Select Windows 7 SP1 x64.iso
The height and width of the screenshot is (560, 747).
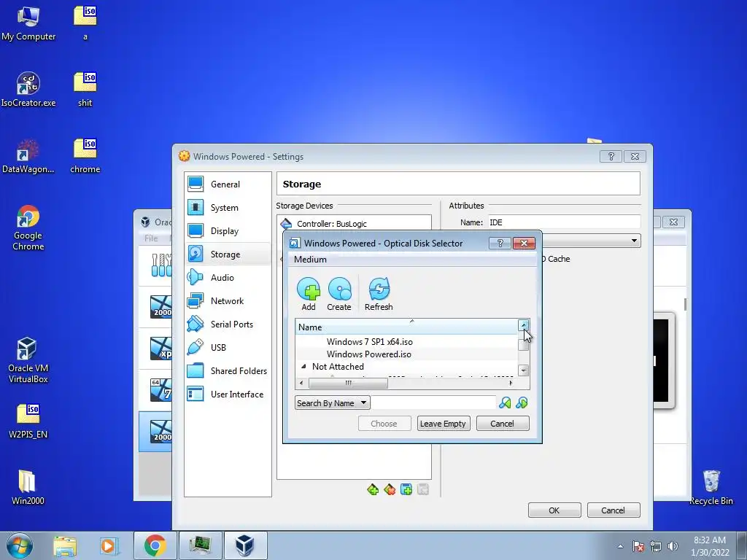(x=370, y=341)
